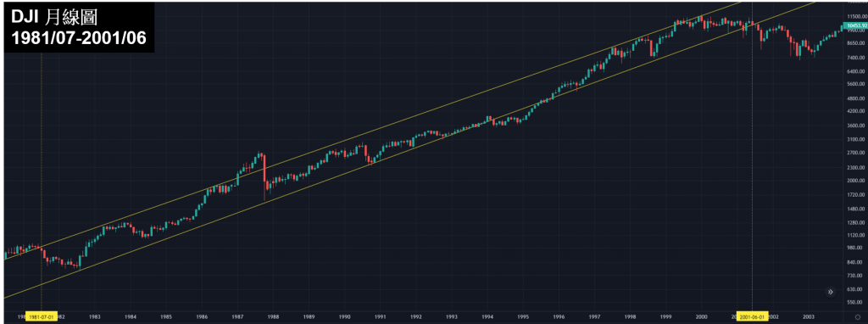Click the 3600.00 price scale label
The width and height of the screenshot is (868, 324).
coord(856,126)
